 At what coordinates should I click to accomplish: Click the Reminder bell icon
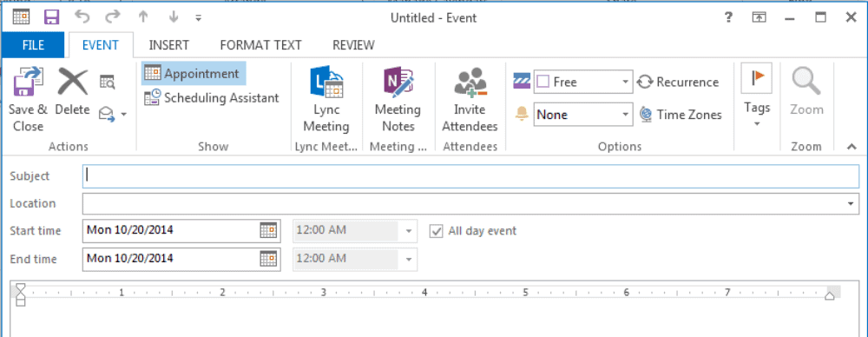coord(522,114)
